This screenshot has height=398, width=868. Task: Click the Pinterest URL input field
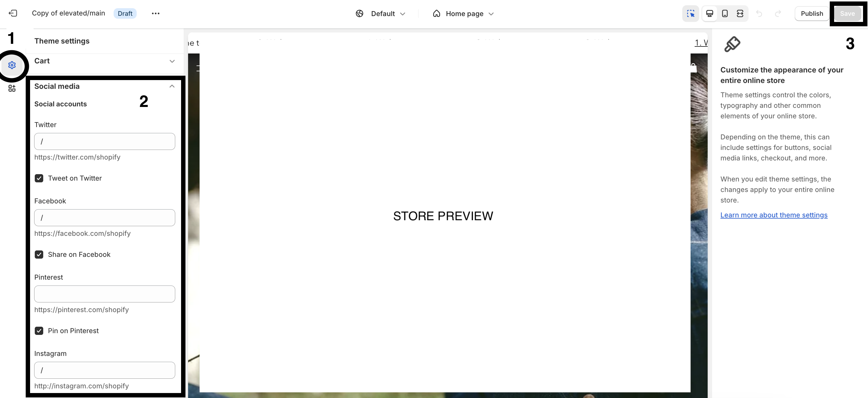coord(105,294)
